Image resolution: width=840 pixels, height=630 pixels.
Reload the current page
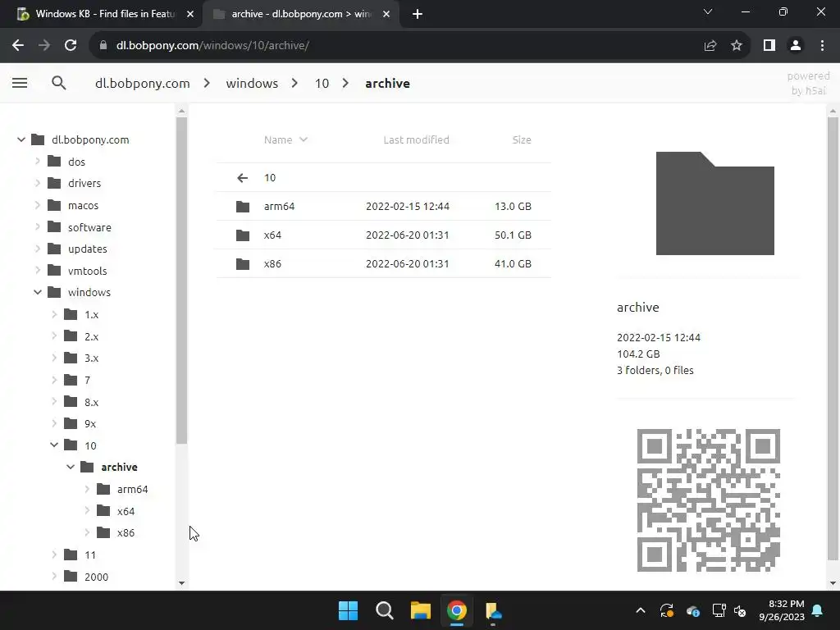point(71,46)
